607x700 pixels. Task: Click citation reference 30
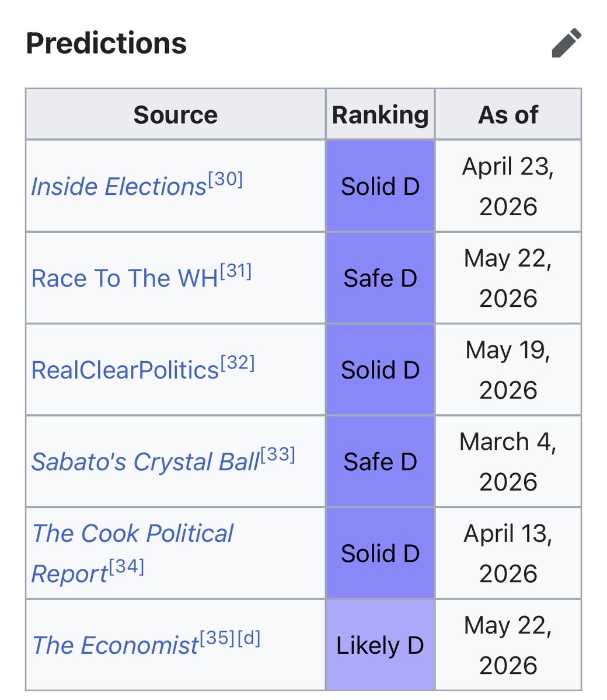tap(225, 180)
